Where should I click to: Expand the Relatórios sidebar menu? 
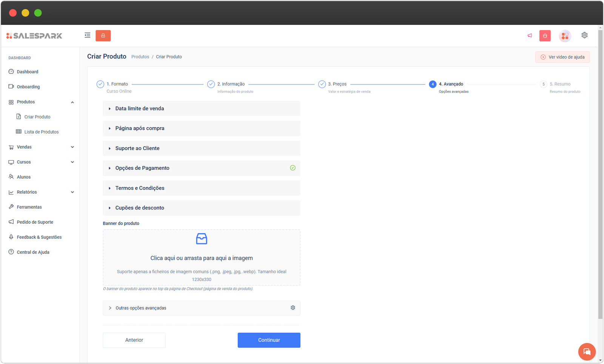[72, 192]
